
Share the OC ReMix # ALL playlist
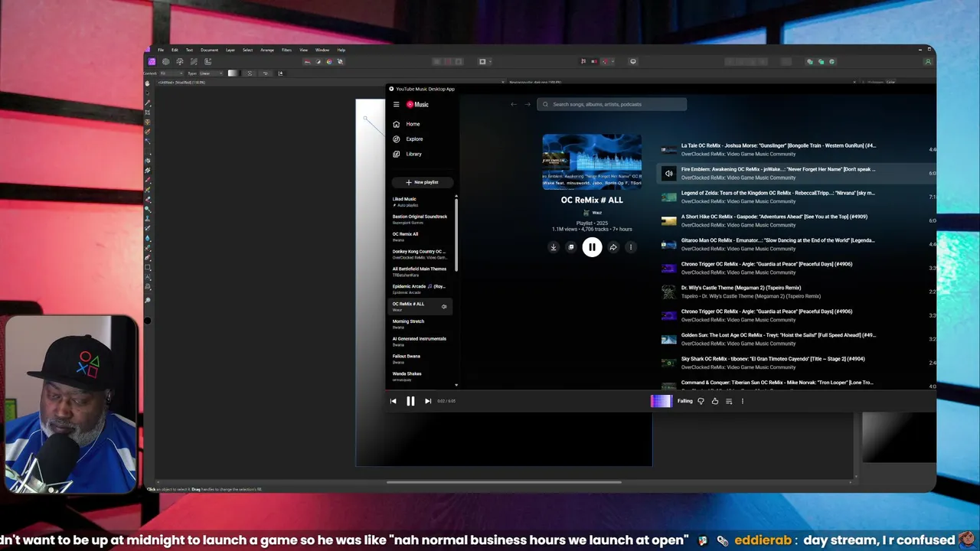coord(613,247)
